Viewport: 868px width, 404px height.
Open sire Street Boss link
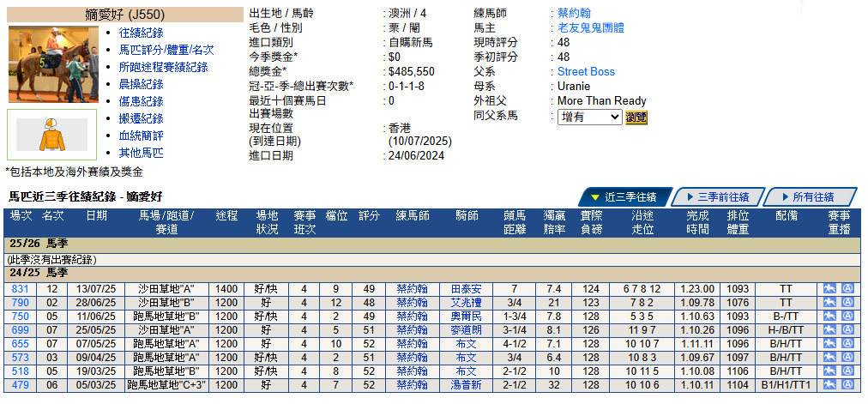point(586,71)
